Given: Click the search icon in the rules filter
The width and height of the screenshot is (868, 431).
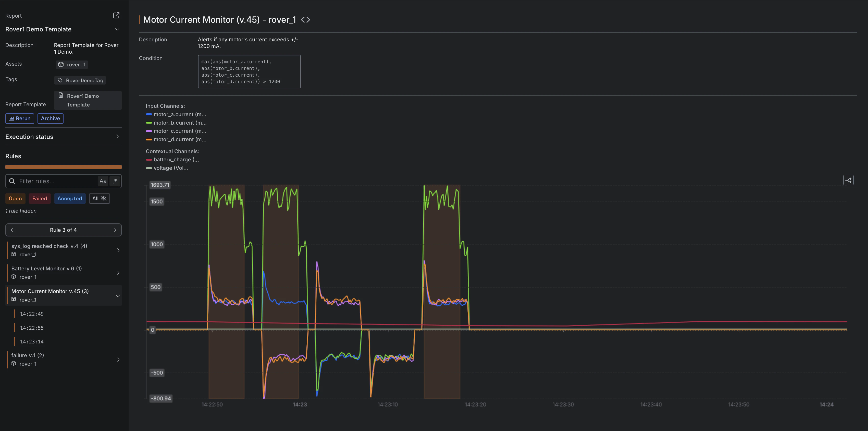Looking at the screenshot, I should click(x=12, y=181).
